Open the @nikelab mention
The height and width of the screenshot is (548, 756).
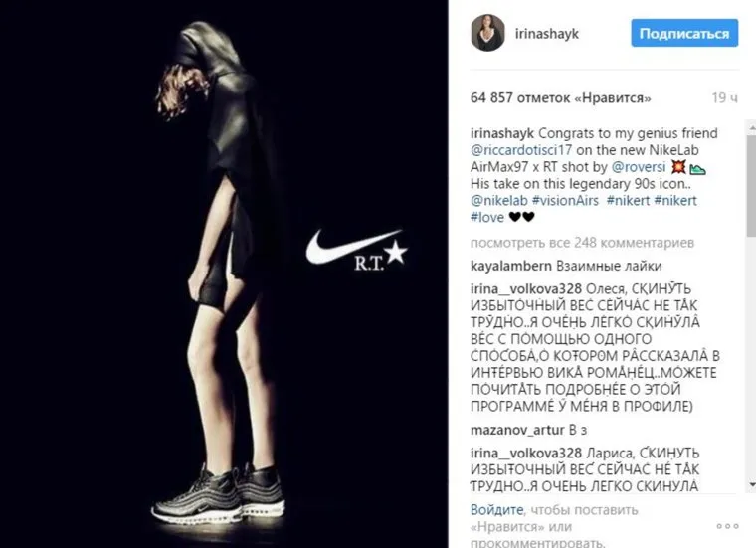point(499,201)
